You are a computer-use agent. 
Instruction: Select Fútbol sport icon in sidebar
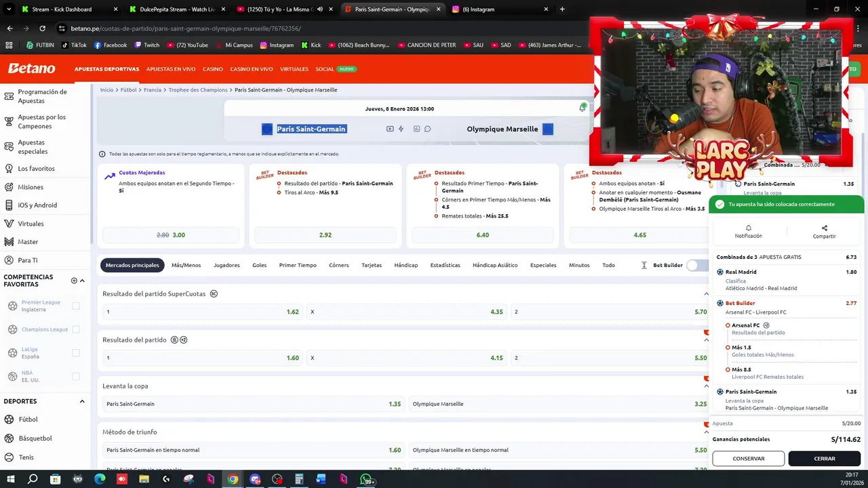(9, 420)
